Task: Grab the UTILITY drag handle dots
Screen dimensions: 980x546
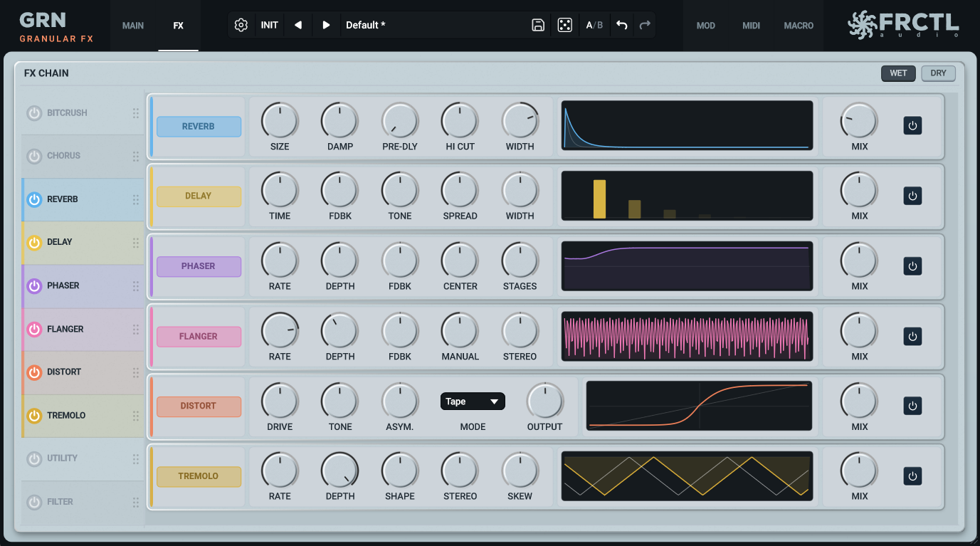Action: 135,459
